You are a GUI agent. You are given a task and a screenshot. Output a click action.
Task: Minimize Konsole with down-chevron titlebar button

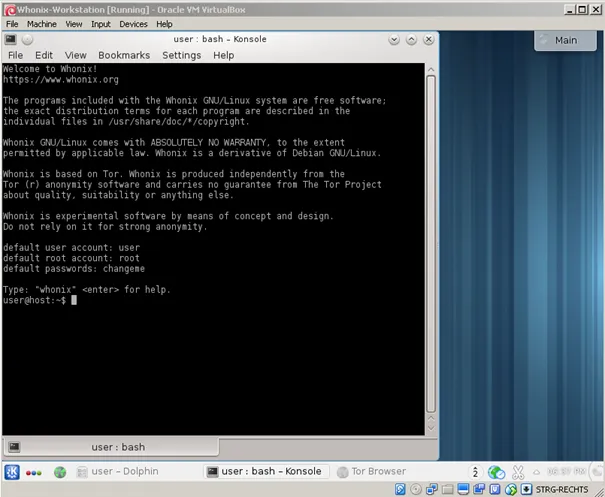click(394, 39)
